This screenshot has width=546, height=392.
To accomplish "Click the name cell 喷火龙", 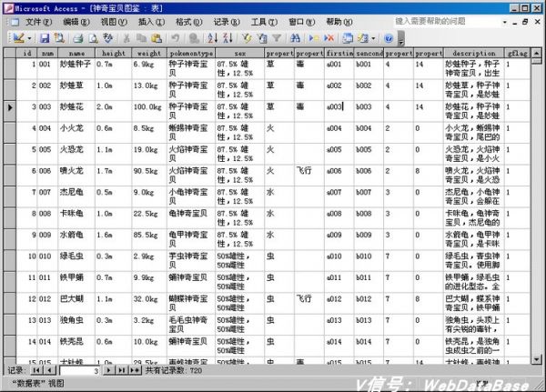I will pyautogui.click(x=76, y=176).
